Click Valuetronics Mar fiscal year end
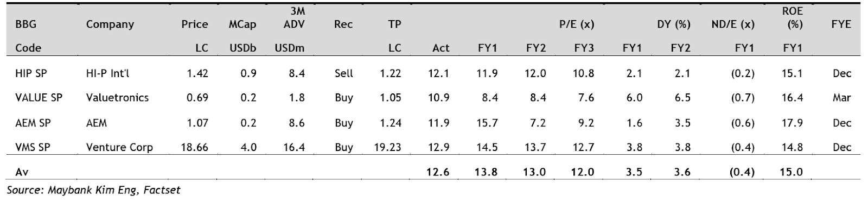The height and width of the screenshot is (208, 868). 842,98
